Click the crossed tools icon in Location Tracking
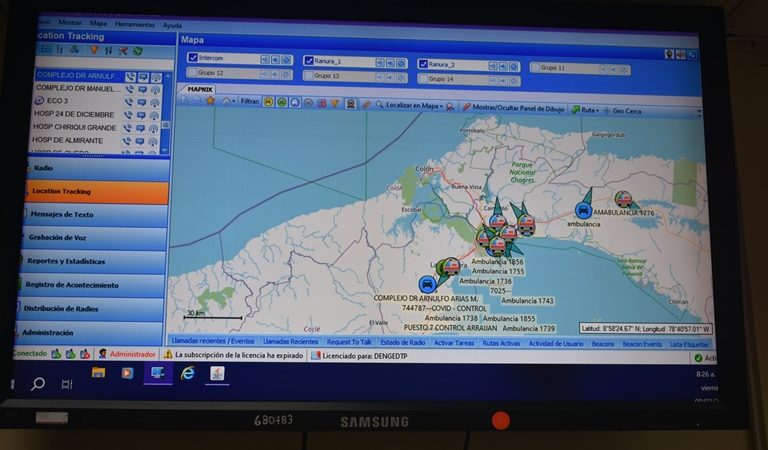 [123, 50]
